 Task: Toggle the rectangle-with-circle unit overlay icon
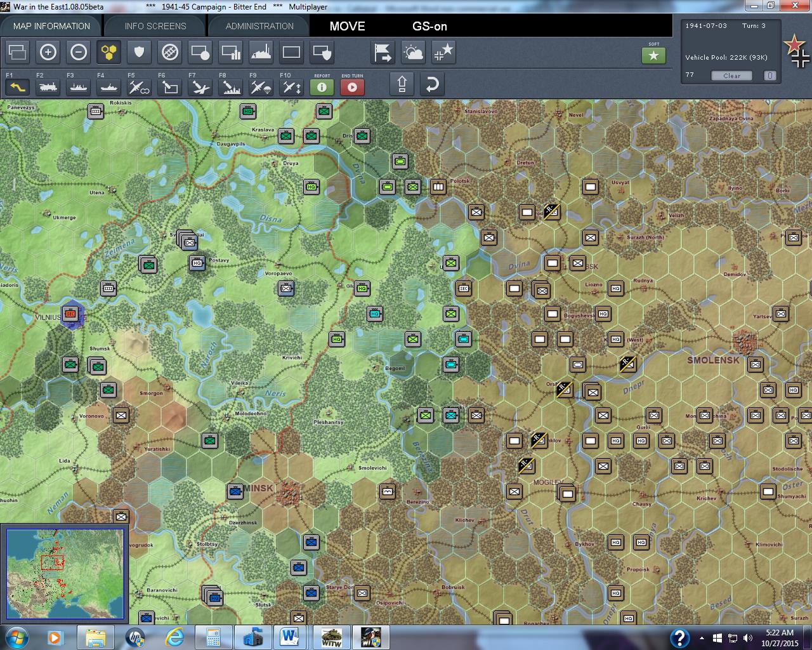coord(200,52)
